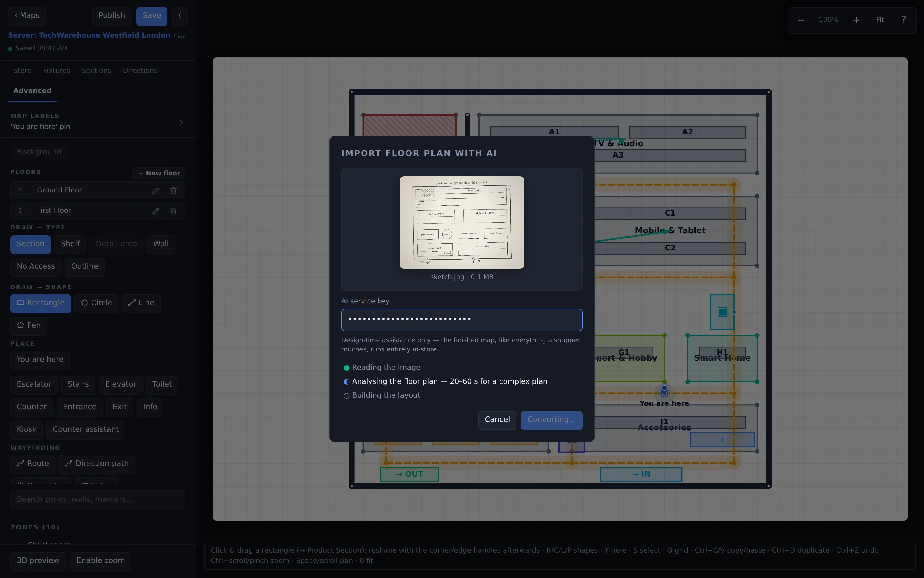This screenshot has height=578, width=924.
Task: Delete the Ground Floor trash icon
Action: tap(173, 190)
